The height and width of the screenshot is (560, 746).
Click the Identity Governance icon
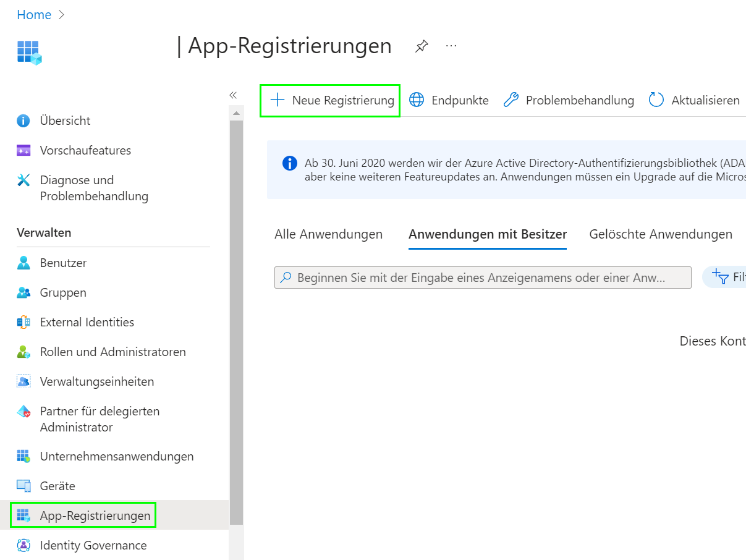click(23, 545)
